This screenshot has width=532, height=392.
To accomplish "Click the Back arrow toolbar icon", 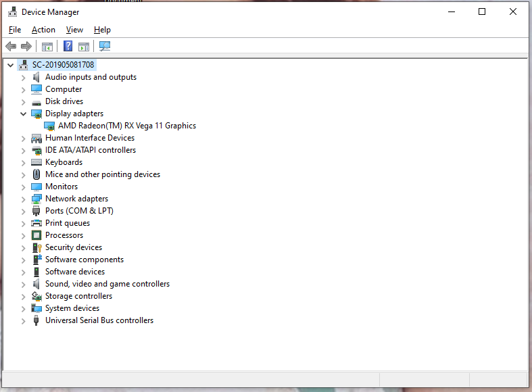I will point(11,46).
